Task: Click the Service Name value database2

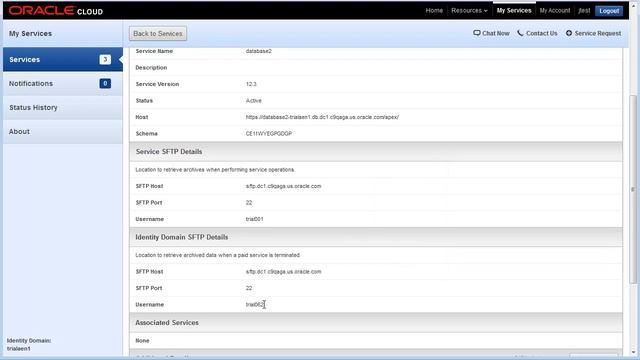Action: (x=258, y=51)
